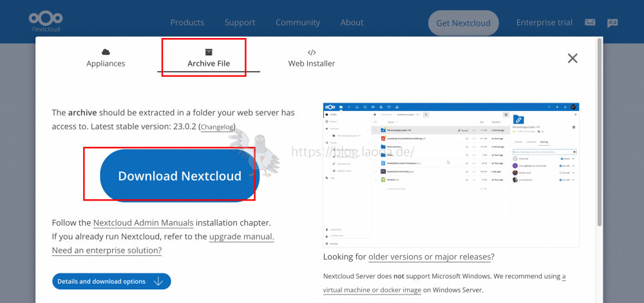Click the Nextcloud logo

pos(46,22)
